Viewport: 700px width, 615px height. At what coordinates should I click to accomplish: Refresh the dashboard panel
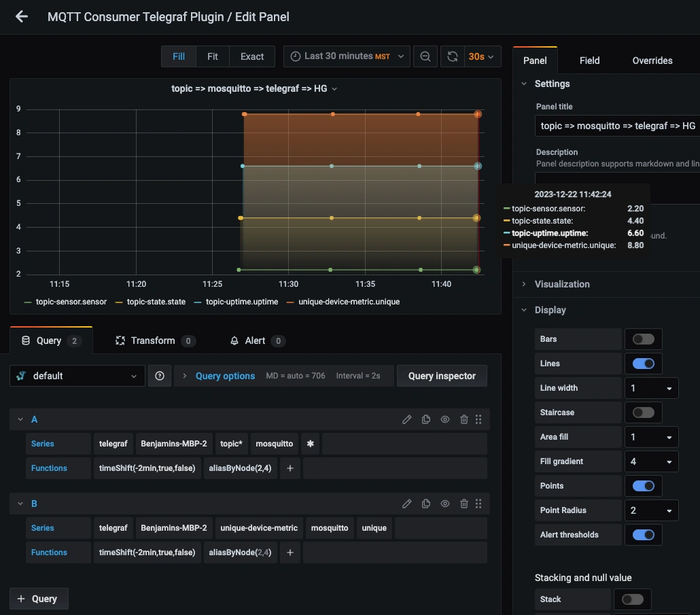(x=452, y=56)
